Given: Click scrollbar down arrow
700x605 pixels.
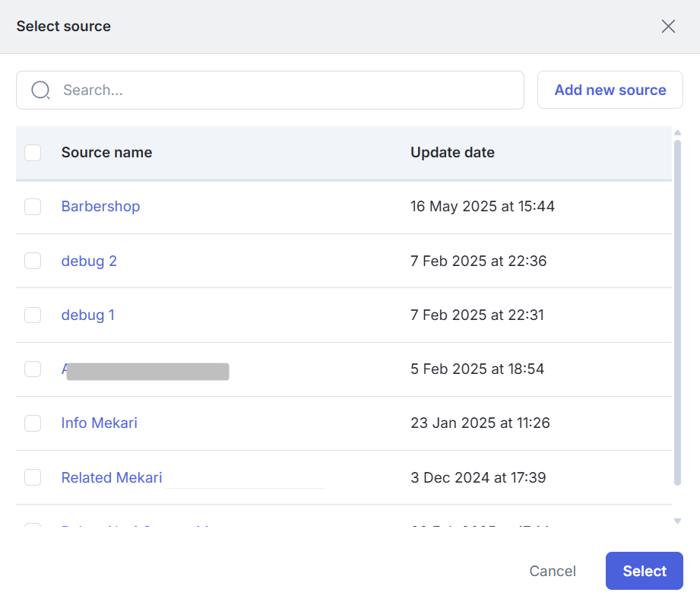Looking at the screenshot, I should tap(677, 521).
